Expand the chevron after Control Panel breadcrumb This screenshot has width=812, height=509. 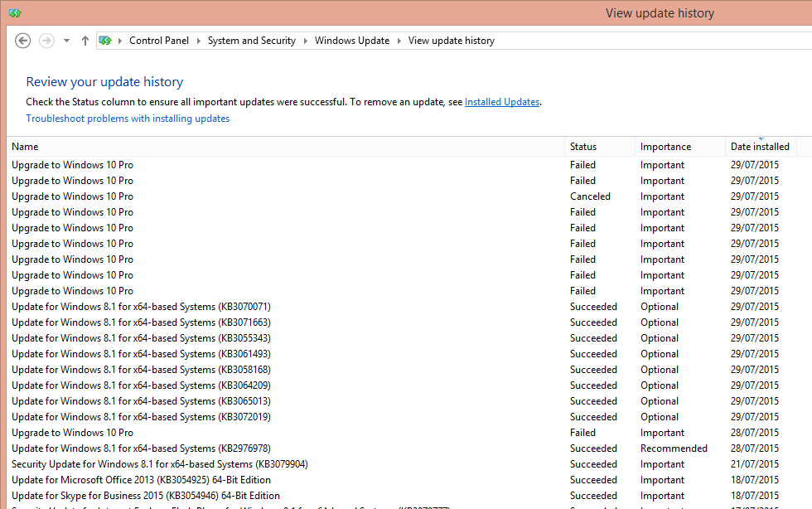tap(198, 41)
